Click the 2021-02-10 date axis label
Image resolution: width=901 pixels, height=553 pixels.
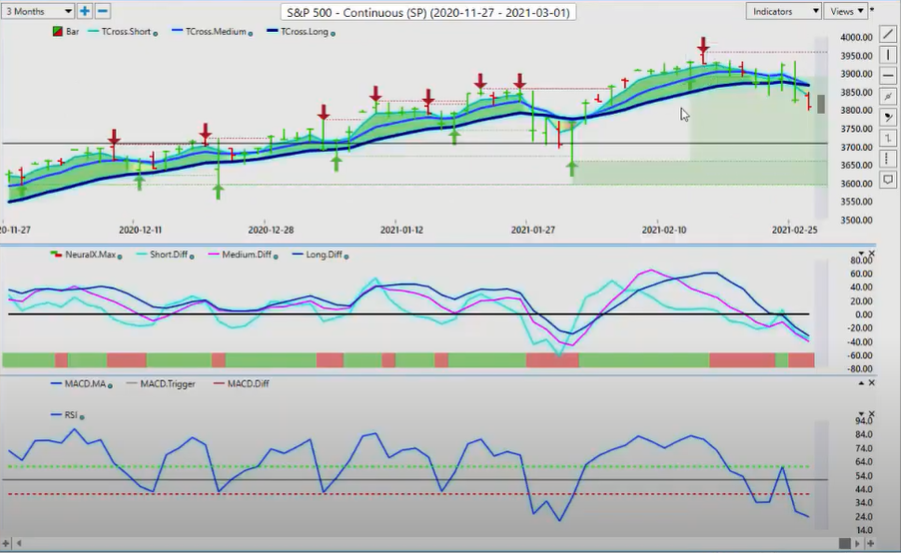(x=664, y=230)
